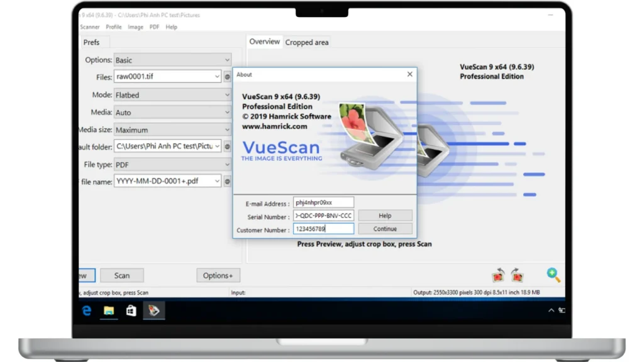
Task: Open the Scanner menu
Action: pos(89,27)
